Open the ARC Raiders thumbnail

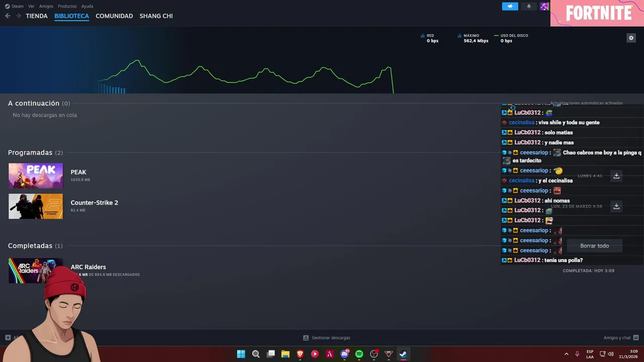[36, 270]
